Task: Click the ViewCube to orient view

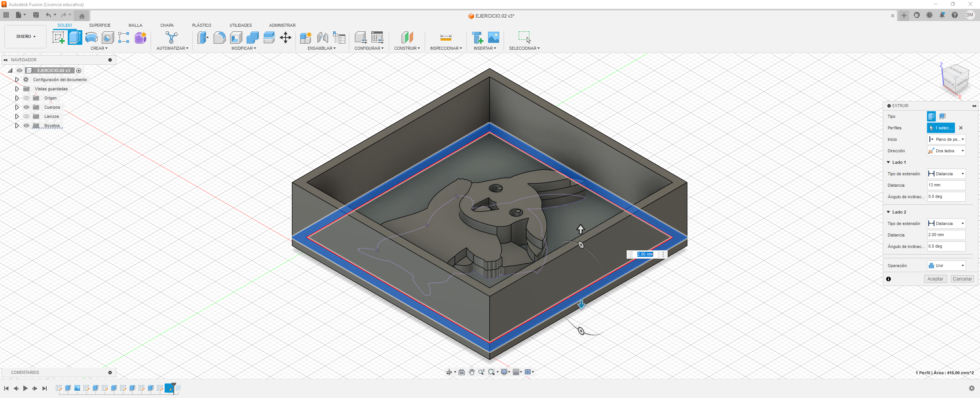Action: click(955, 79)
